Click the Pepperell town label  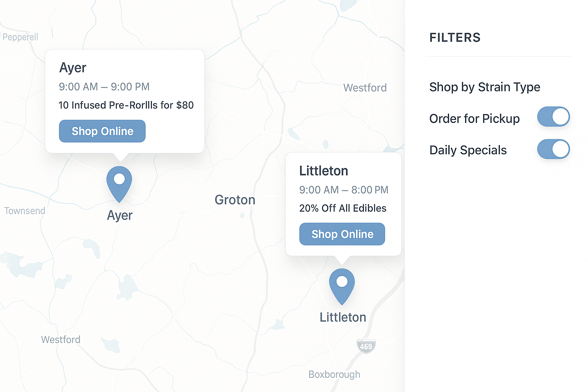click(x=20, y=37)
